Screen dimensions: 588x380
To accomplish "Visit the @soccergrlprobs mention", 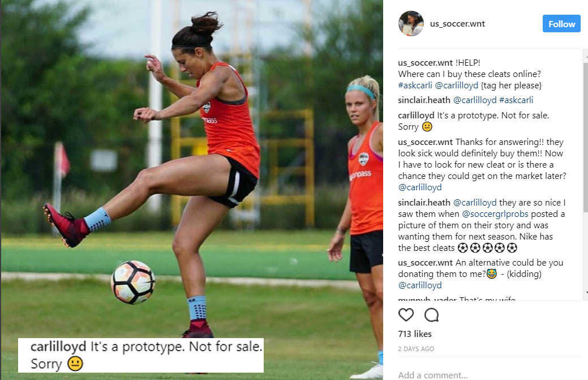I will pos(495,214).
